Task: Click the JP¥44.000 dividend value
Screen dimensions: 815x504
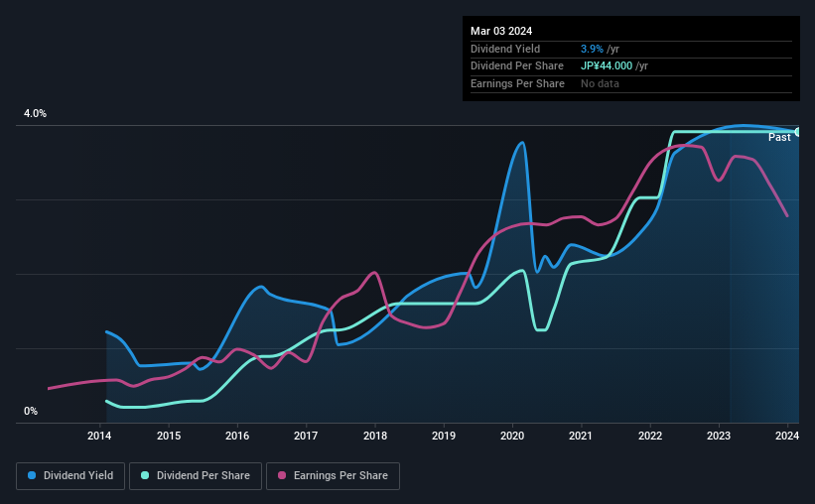Action: pyautogui.click(x=607, y=66)
